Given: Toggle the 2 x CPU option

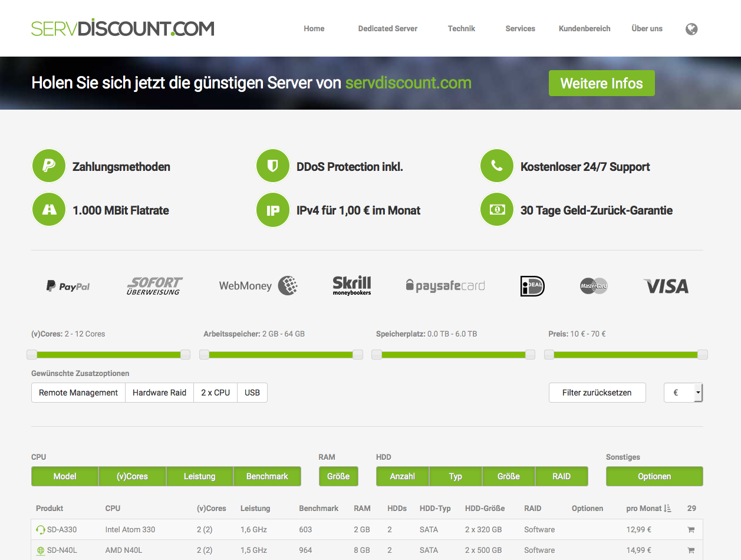Looking at the screenshot, I should click(x=215, y=393).
